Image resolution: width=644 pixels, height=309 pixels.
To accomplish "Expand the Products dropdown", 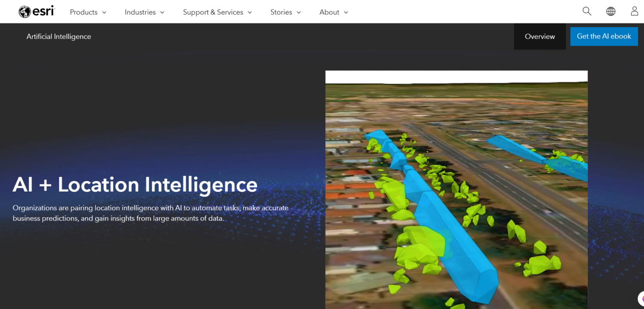I will (x=88, y=12).
